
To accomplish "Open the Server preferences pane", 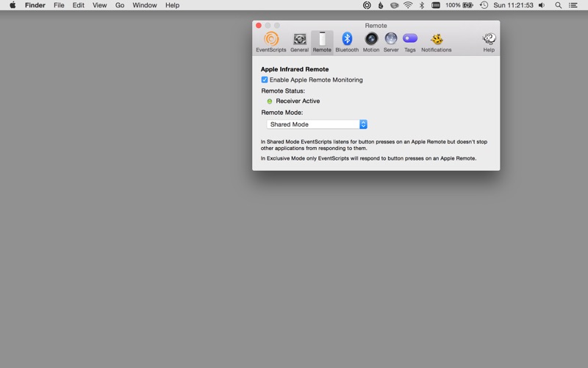I will click(391, 42).
